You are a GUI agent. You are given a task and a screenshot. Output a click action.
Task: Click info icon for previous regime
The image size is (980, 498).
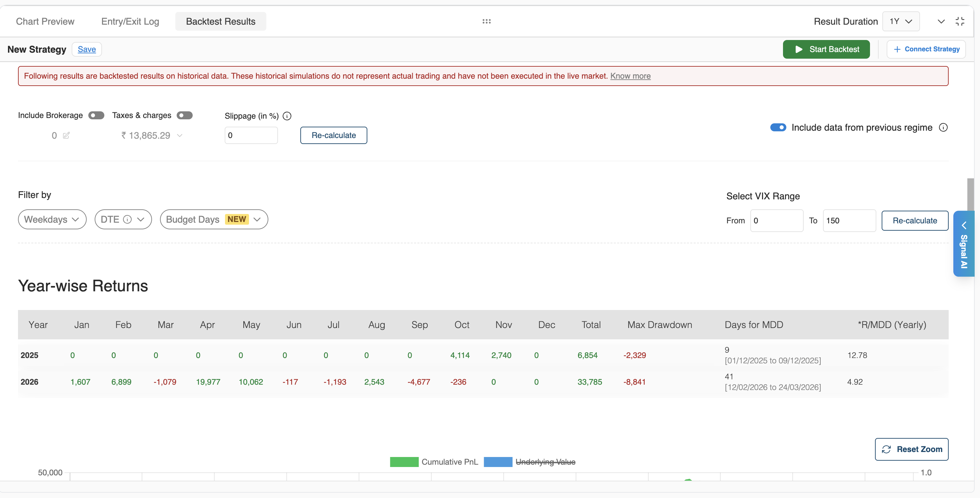pos(943,127)
